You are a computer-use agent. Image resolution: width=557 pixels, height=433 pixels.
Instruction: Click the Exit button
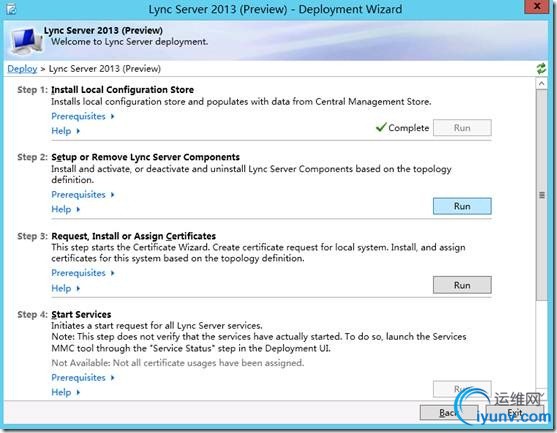(x=514, y=413)
